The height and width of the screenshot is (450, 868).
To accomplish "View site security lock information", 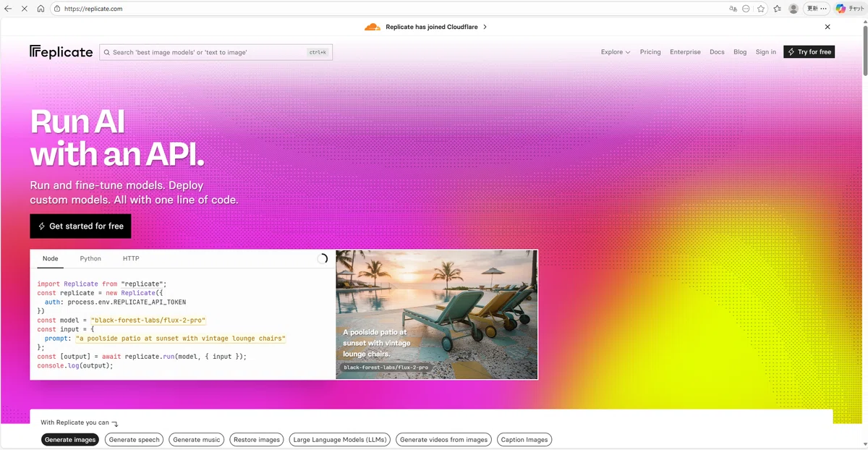I will tap(56, 9).
